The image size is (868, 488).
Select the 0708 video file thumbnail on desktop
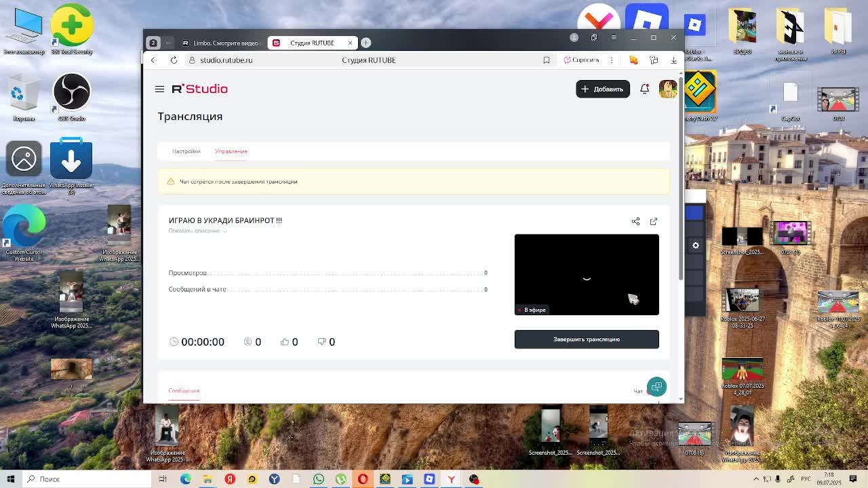coord(838,104)
